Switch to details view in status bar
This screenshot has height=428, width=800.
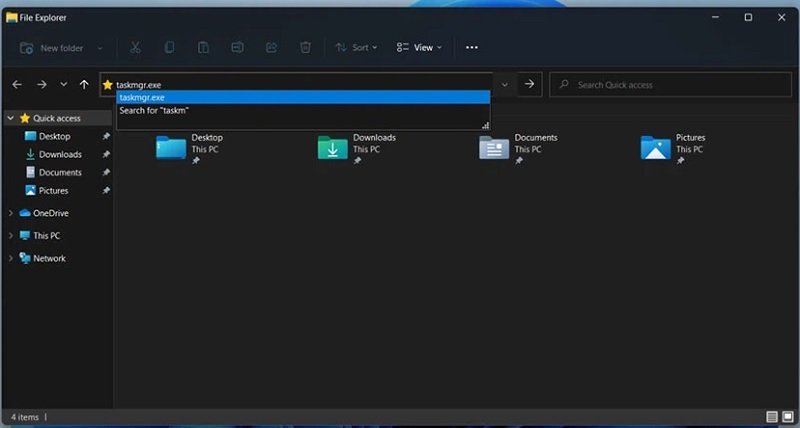tap(772, 417)
